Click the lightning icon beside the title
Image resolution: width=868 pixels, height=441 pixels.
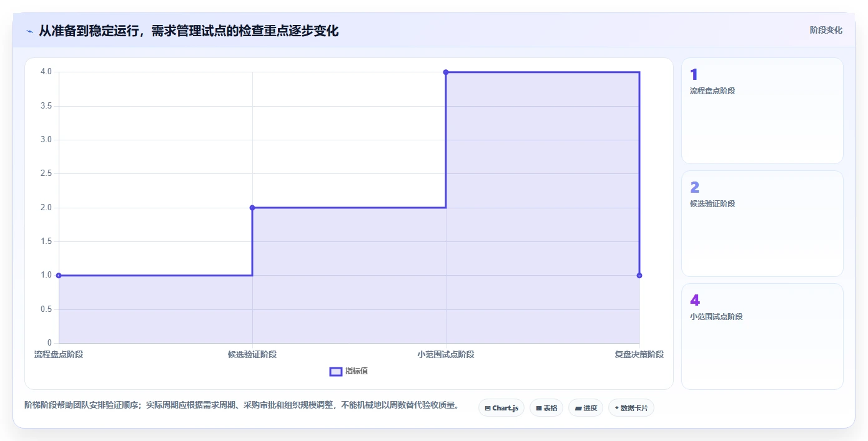[29, 31]
